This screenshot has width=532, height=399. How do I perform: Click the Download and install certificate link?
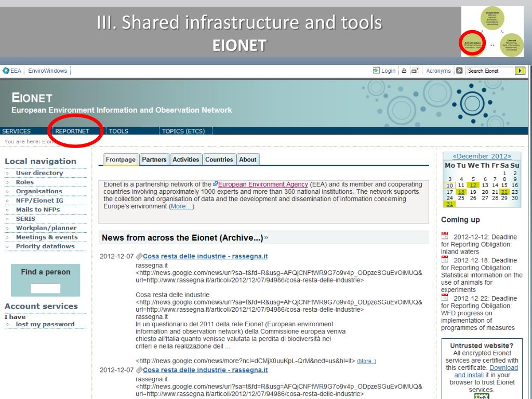coord(486,371)
